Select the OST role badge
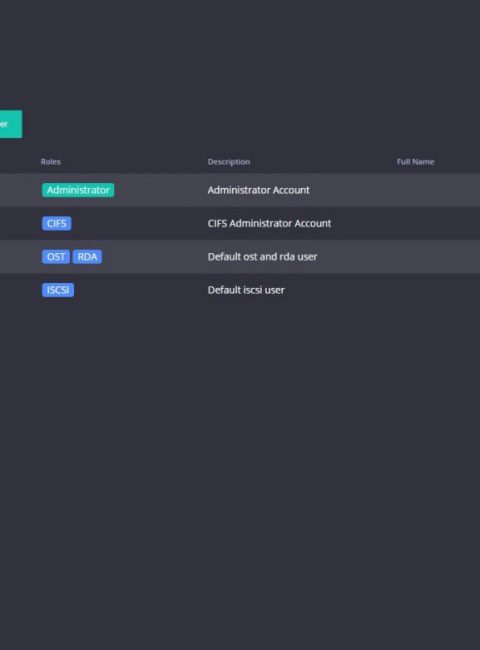 [x=56, y=257]
